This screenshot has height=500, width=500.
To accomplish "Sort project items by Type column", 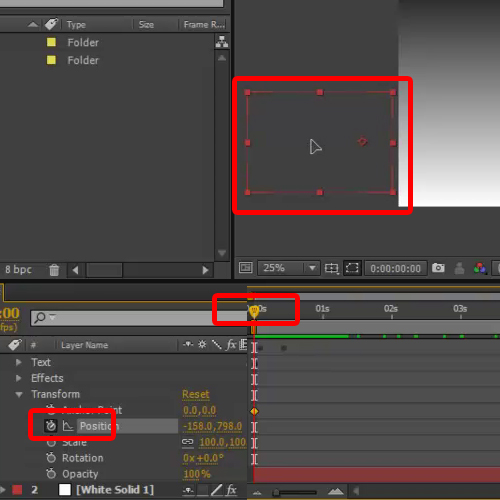I will pyautogui.click(x=76, y=25).
